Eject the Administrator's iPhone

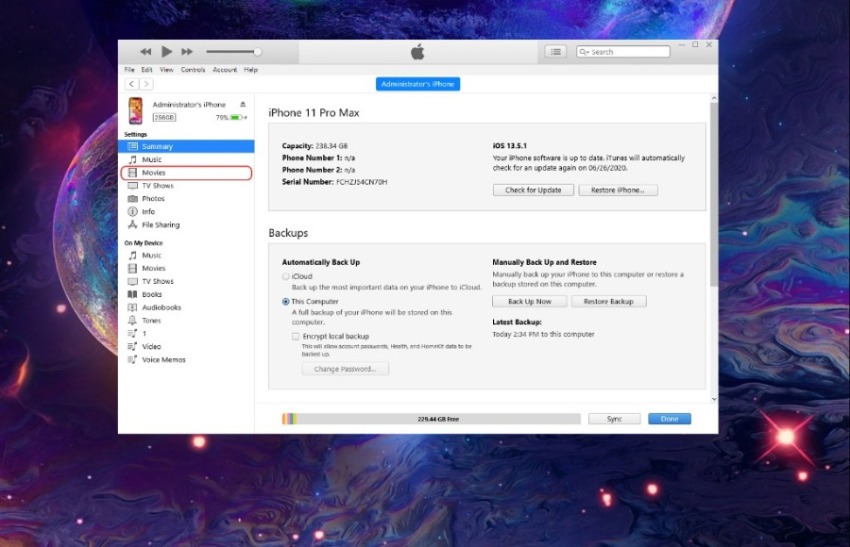point(243,104)
